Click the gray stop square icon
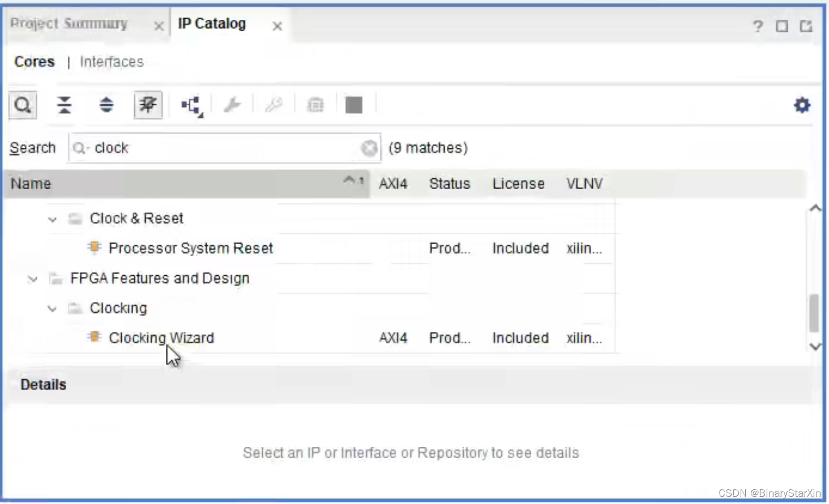829x504 pixels. click(x=354, y=105)
